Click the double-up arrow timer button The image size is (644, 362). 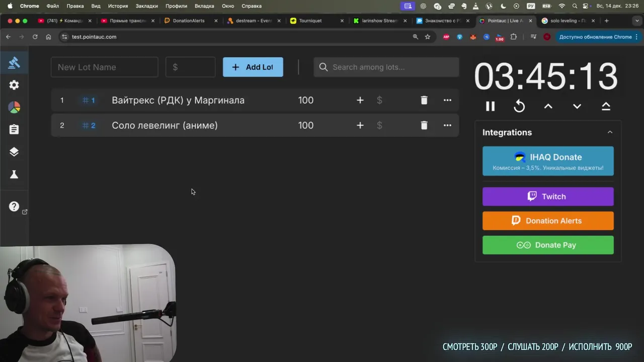click(606, 106)
